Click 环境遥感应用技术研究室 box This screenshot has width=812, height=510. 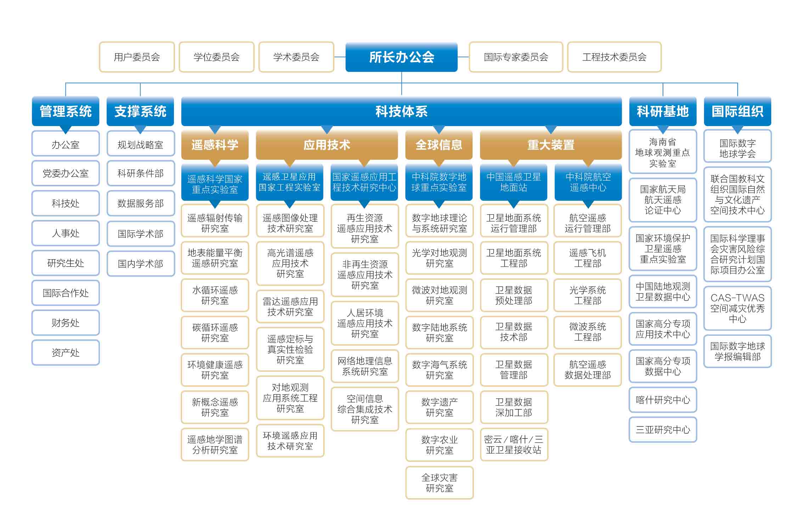290,441
